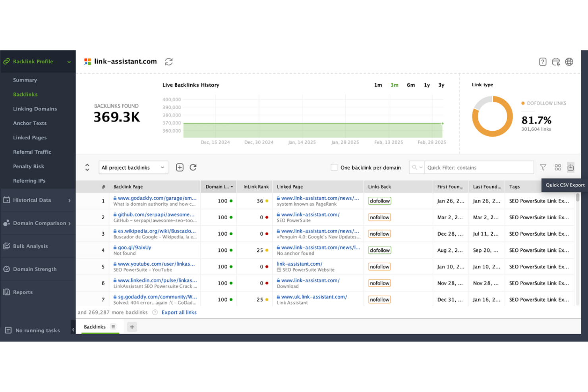The height and width of the screenshot is (392, 588).
Task: Open the Quick CSV Export icon
Action: pyautogui.click(x=571, y=167)
